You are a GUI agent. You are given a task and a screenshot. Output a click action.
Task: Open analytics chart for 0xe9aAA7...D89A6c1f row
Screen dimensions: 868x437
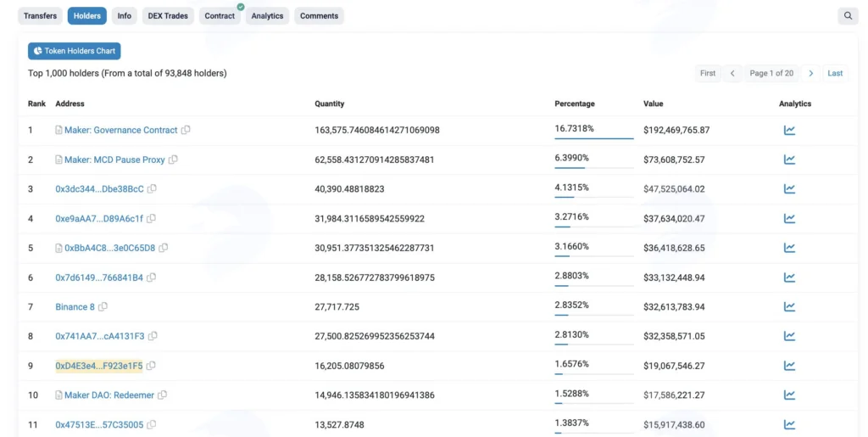pos(789,218)
